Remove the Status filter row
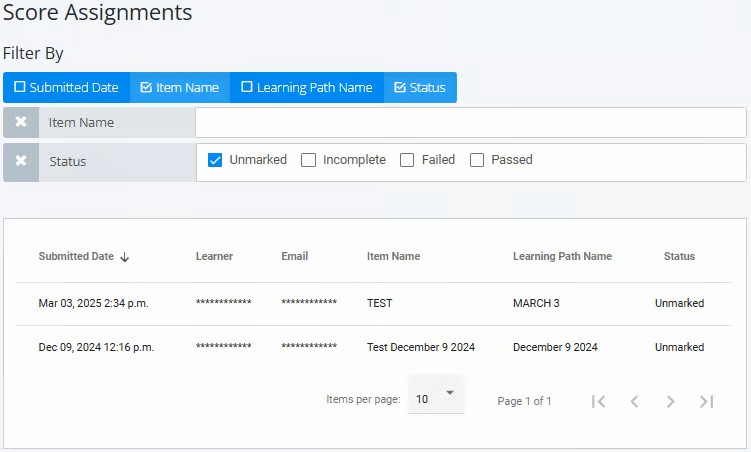 (21, 161)
